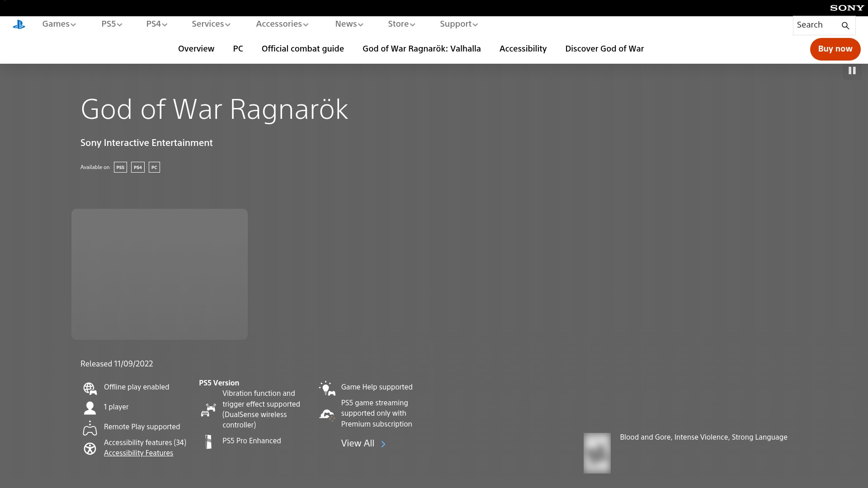Open Official combat guide tab
The height and width of the screenshot is (488, 868).
tap(302, 49)
